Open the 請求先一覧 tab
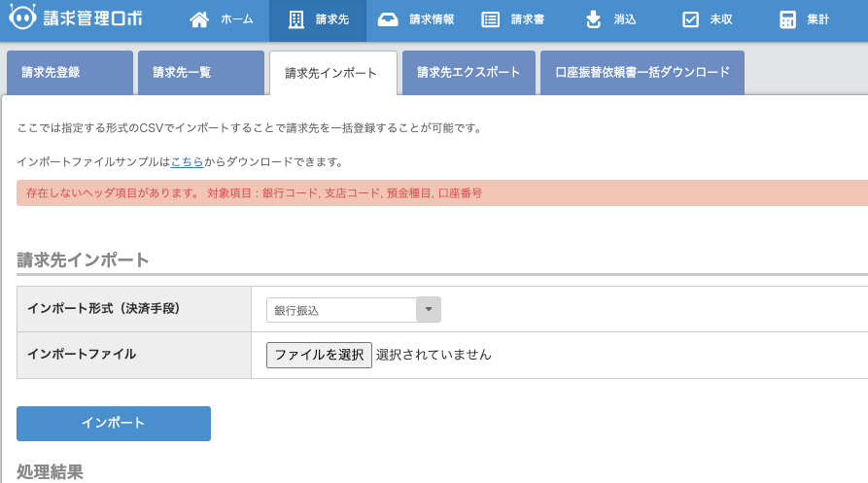The image size is (868, 483). tap(200, 73)
